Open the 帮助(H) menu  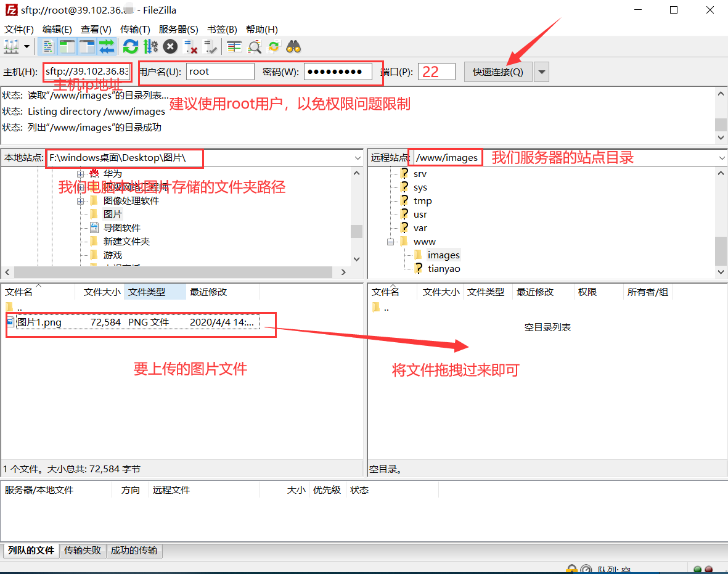pyautogui.click(x=262, y=29)
